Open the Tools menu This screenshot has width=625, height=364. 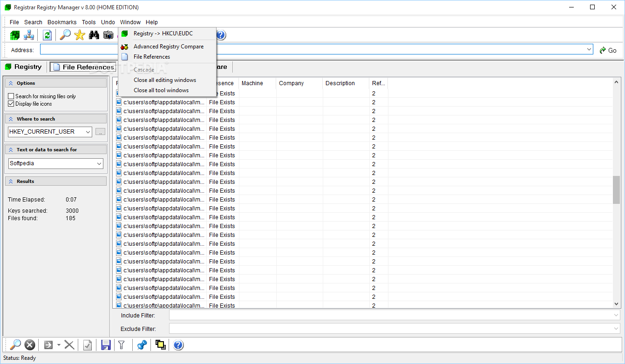[x=89, y=22]
